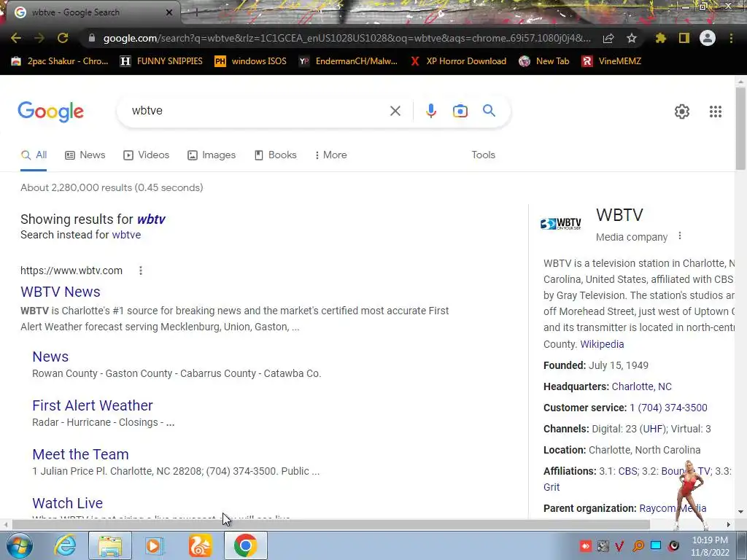747x560 pixels.
Task: Open the Chrome side panel
Action: click(684, 38)
